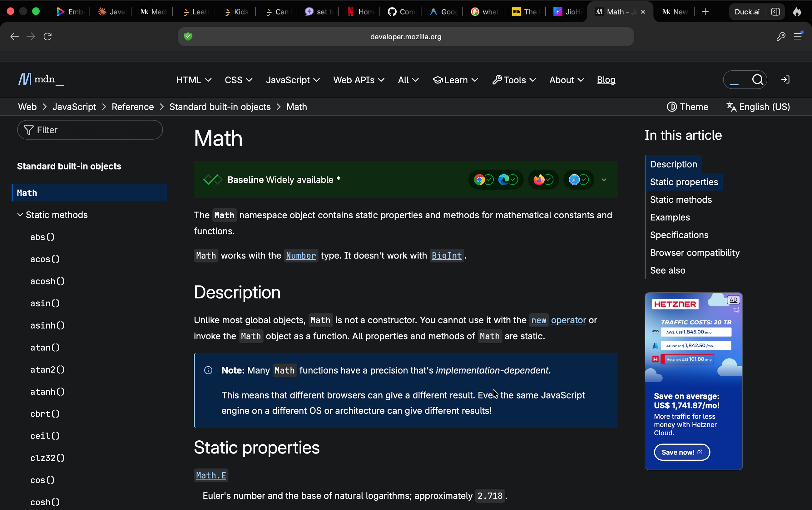Switch to the JioHotstar tab

tap(567, 12)
